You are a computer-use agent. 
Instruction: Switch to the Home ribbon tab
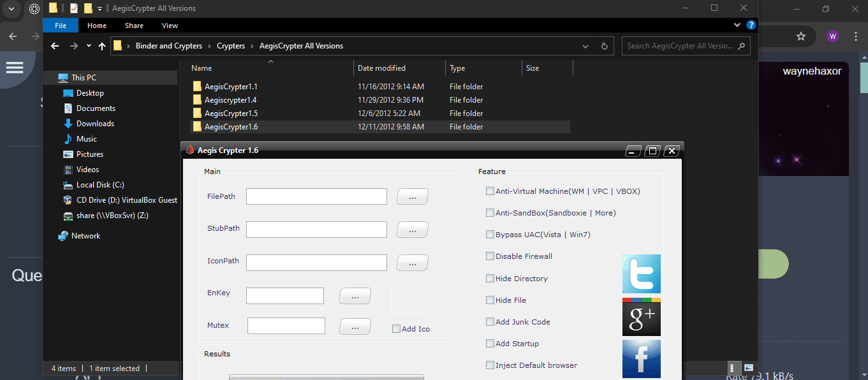click(97, 26)
